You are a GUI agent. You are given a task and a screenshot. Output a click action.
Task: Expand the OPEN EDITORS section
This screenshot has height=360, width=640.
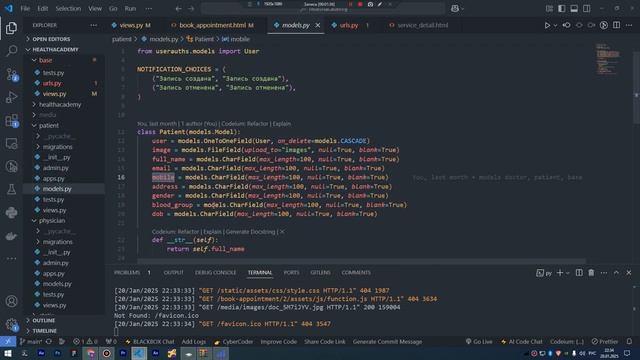(64, 39)
